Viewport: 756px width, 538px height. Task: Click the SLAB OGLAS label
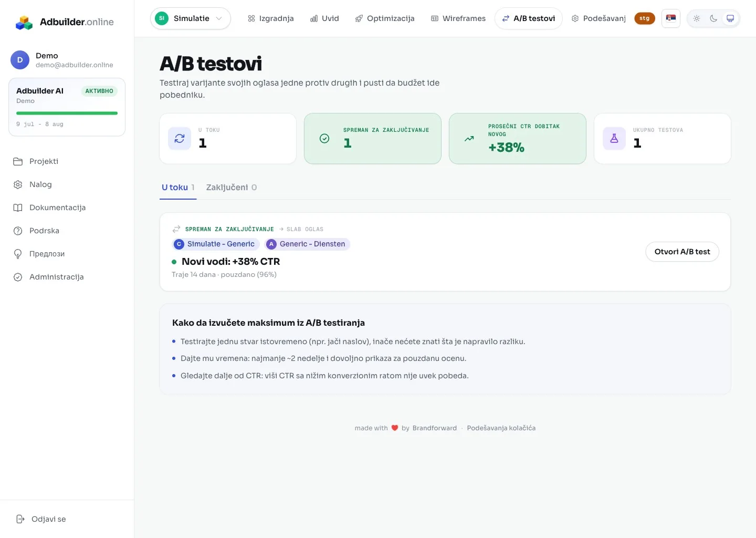(305, 230)
